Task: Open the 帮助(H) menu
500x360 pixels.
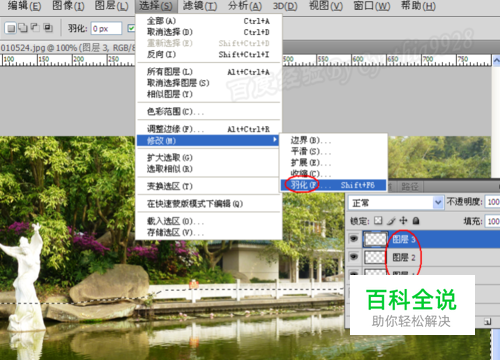Action: 418,6
